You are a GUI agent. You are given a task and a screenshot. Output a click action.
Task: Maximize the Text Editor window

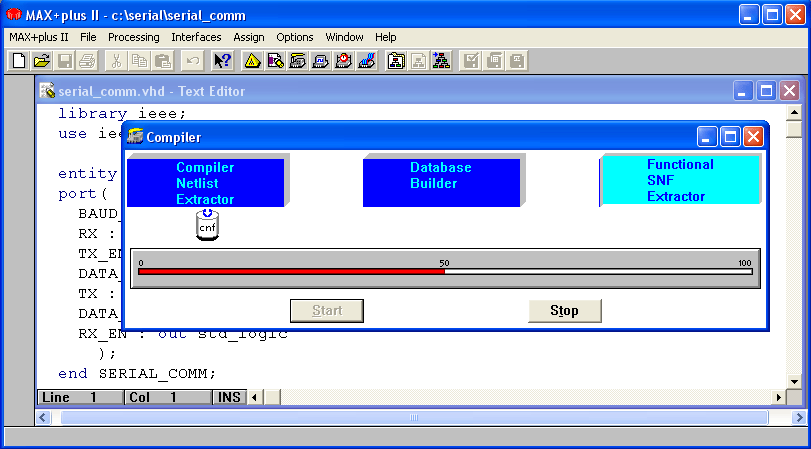[x=766, y=92]
